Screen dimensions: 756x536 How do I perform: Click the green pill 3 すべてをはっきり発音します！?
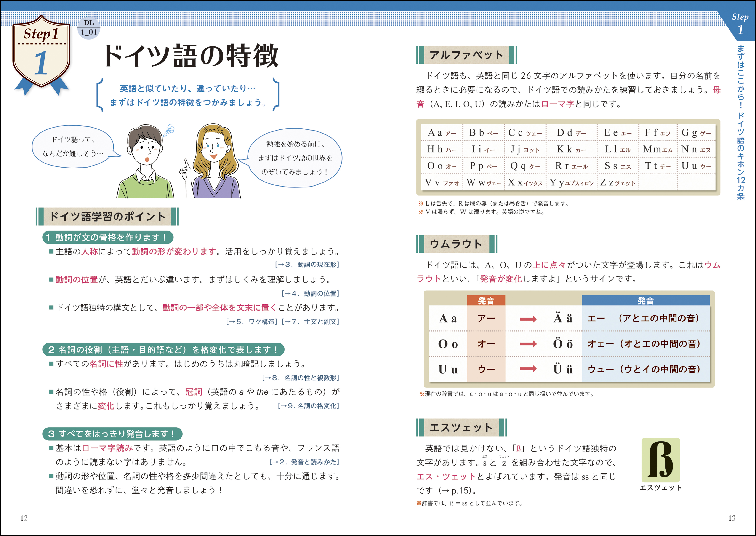(112, 434)
